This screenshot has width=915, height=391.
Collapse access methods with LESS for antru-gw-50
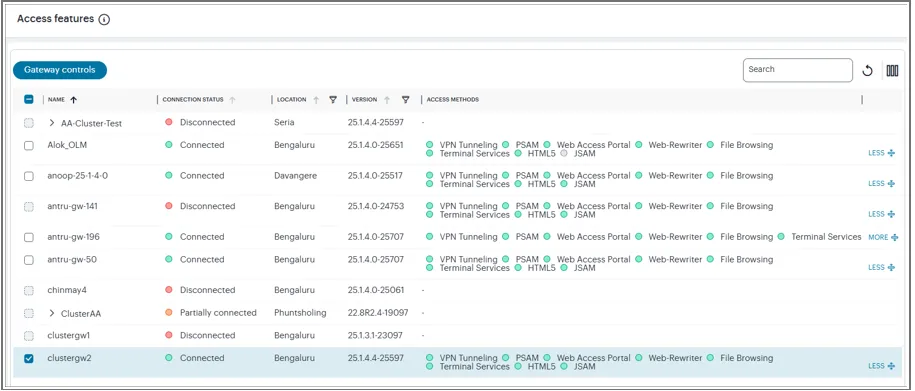tap(881, 267)
